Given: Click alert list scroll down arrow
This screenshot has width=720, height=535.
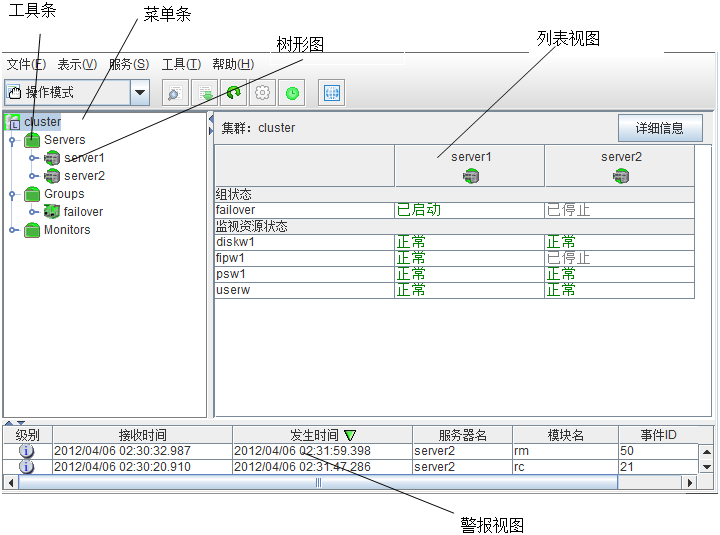Looking at the screenshot, I should tap(706, 467).
